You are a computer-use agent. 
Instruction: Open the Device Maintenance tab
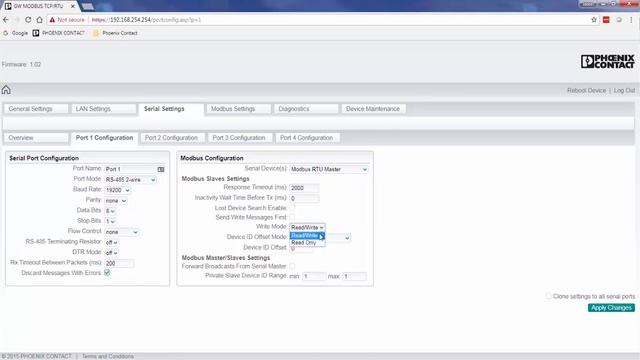tap(373, 109)
